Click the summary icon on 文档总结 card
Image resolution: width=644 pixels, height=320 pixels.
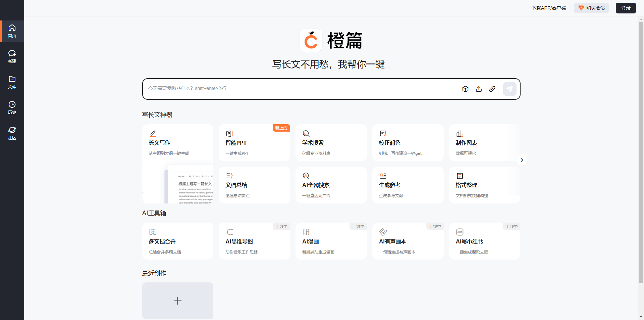tap(229, 176)
